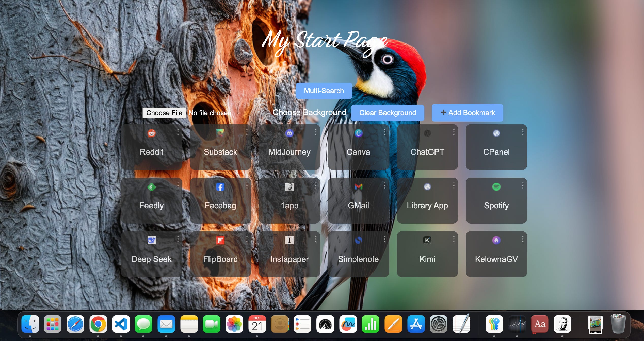Open the MidJourney bookmark icon
Viewport: 644px width, 341px height.
pyautogui.click(x=289, y=133)
